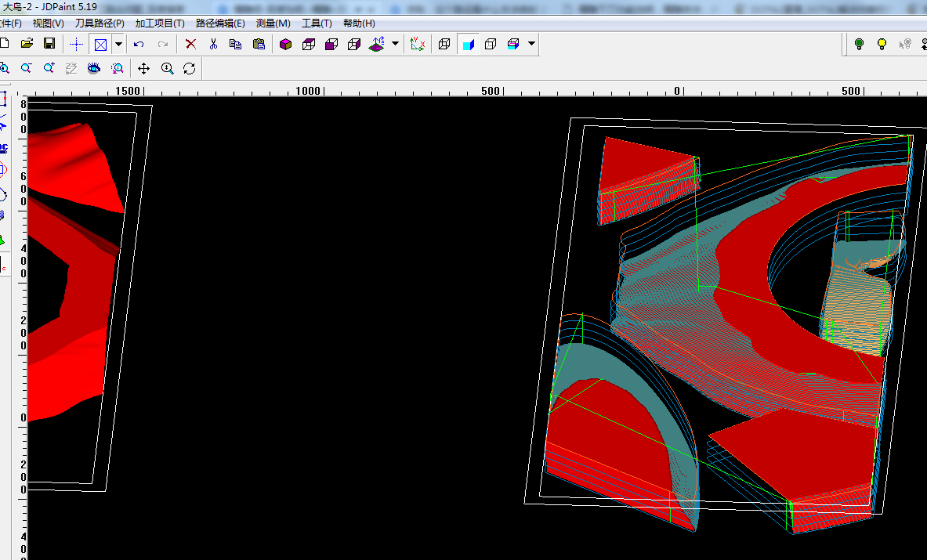Expand dropdown arrow next to boxed-X button
The image size is (927, 560).
point(118,45)
